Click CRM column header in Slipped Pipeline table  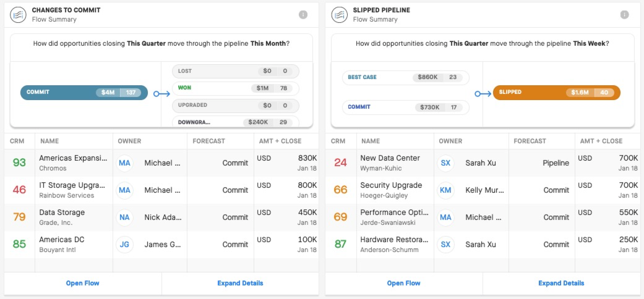point(338,141)
